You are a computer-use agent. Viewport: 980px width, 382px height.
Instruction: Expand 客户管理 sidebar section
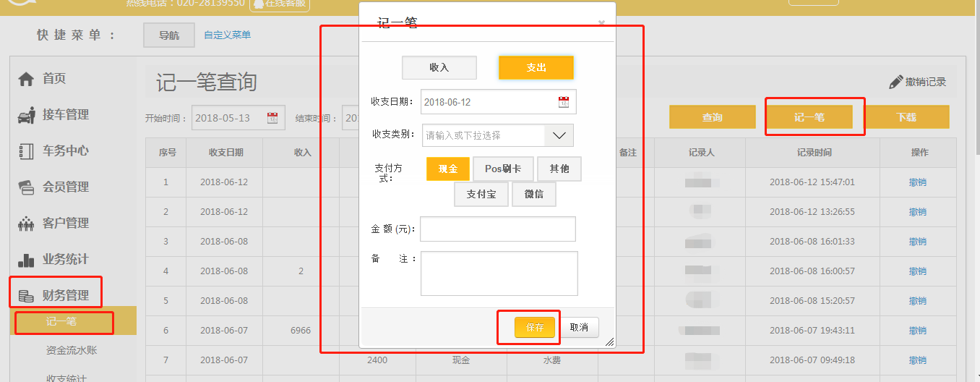[x=65, y=224]
